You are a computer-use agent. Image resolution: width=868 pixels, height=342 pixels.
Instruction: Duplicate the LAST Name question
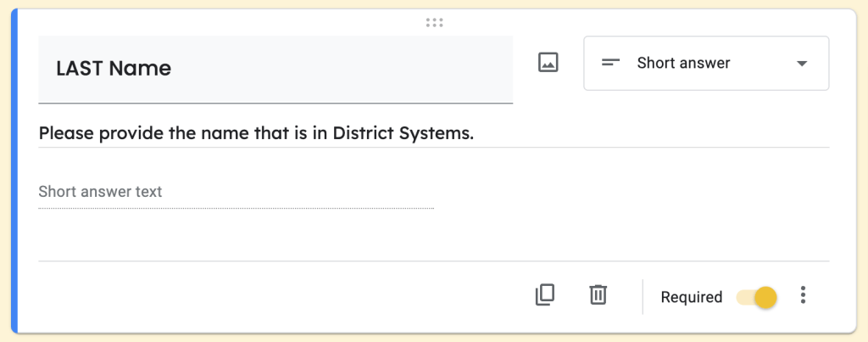coord(545,295)
